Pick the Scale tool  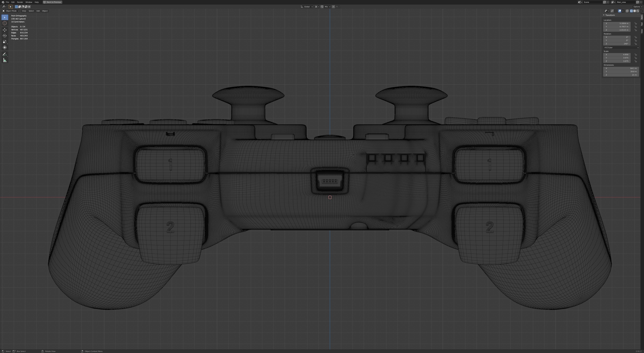tap(5, 42)
